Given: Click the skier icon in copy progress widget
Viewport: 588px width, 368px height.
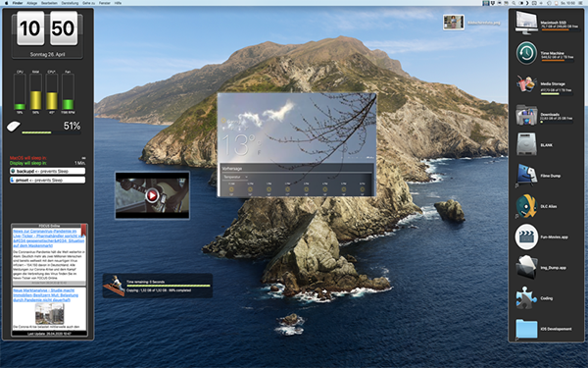Looking at the screenshot, I should pos(115,286).
